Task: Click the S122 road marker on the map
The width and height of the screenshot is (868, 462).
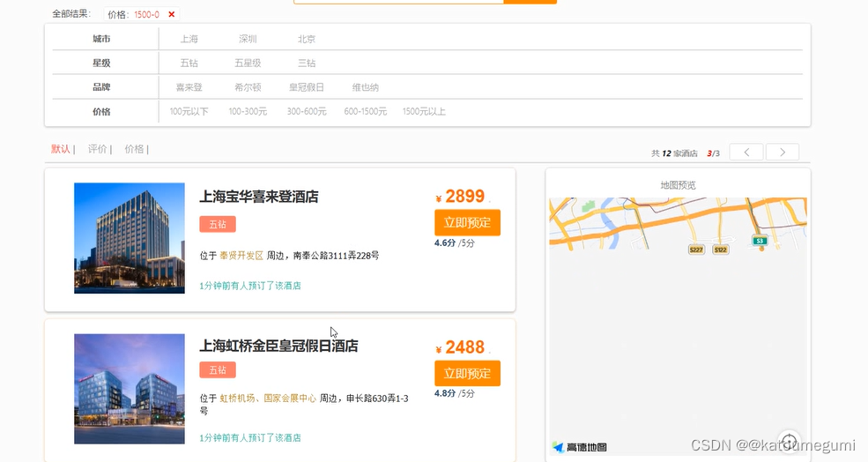Action: pos(720,250)
